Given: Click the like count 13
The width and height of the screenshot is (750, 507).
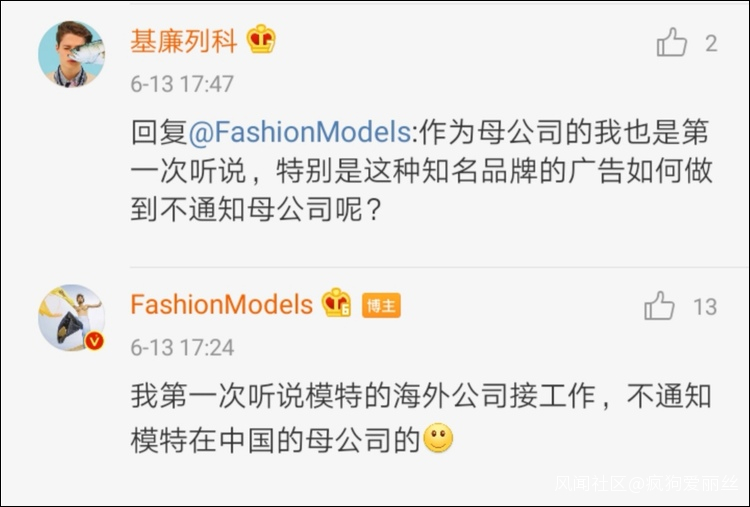Looking at the screenshot, I should click(x=705, y=306).
